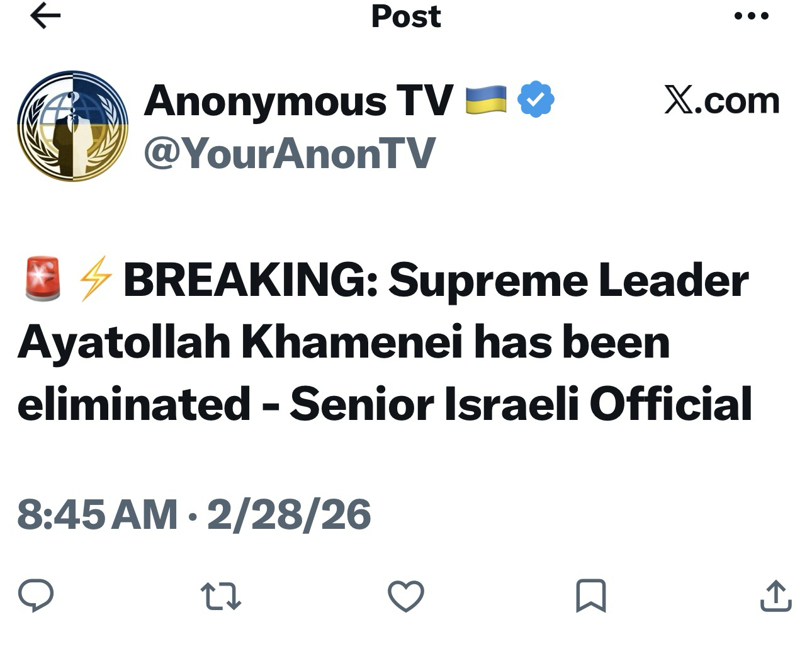The height and width of the screenshot is (651, 812).
Task: Open the Anonymous TV display name
Action: coord(298,101)
